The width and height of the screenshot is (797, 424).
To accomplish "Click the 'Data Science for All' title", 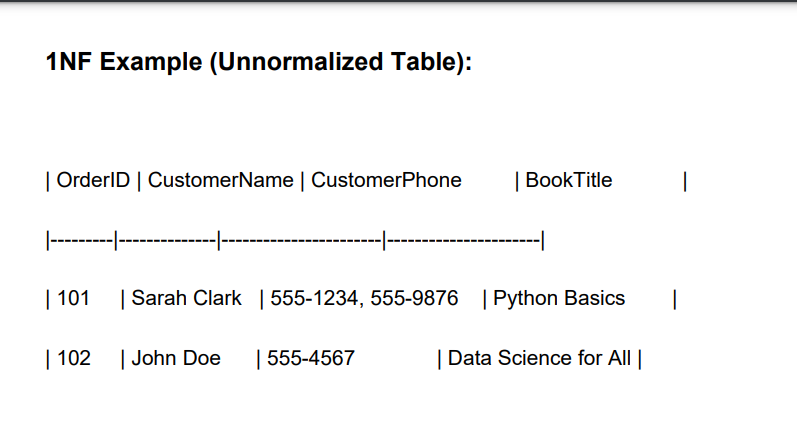I will [x=539, y=358].
